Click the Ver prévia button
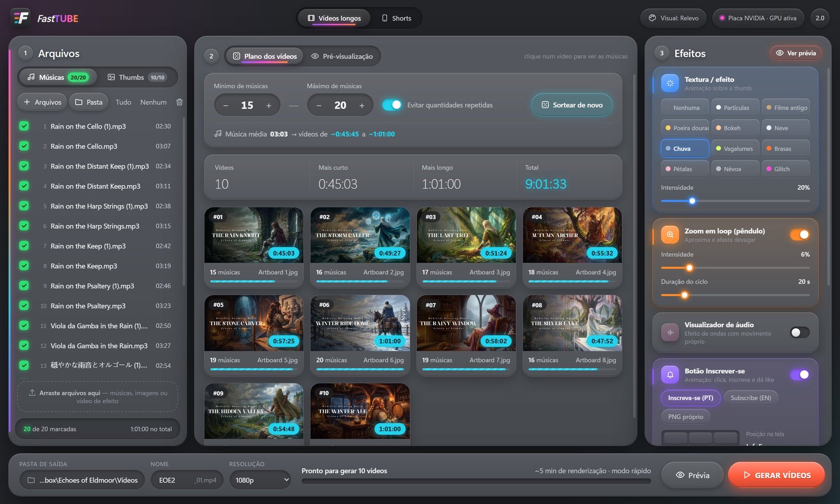840x504 pixels. click(x=796, y=53)
